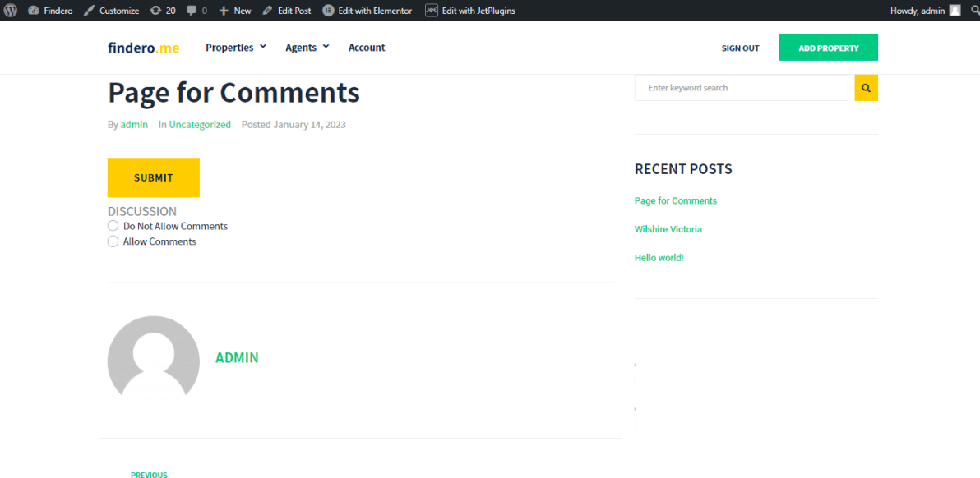Select Do Not Allow Comments
980x478 pixels.
(x=113, y=225)
